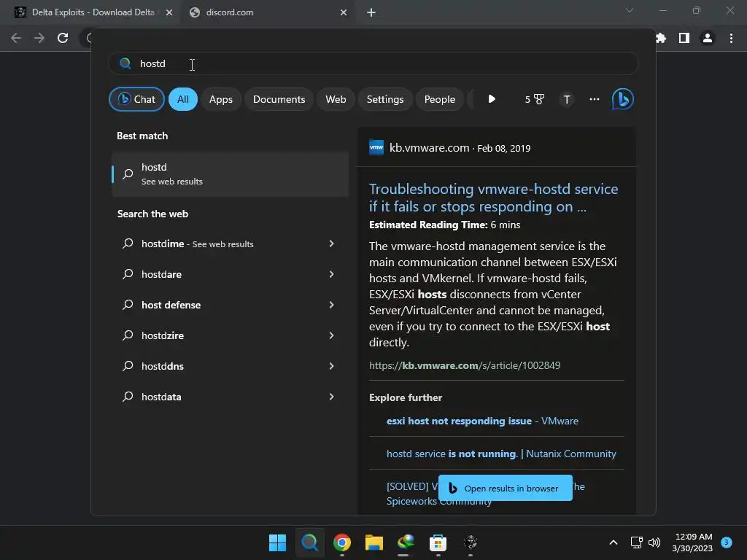The height and width of the screenshot is (560, 747).
Task: Switch to People search filter
Action: (440, 99)
